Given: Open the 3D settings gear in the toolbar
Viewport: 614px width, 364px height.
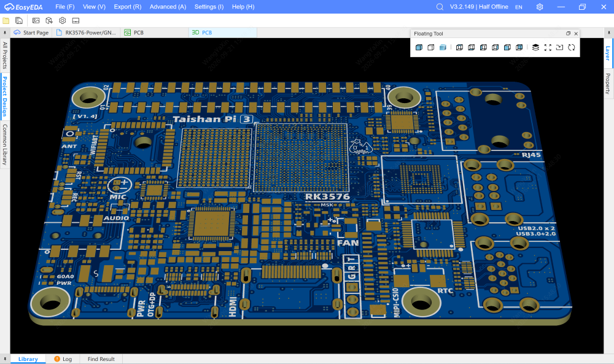Looking at the screenshot, I should click(x=62, y=20).
